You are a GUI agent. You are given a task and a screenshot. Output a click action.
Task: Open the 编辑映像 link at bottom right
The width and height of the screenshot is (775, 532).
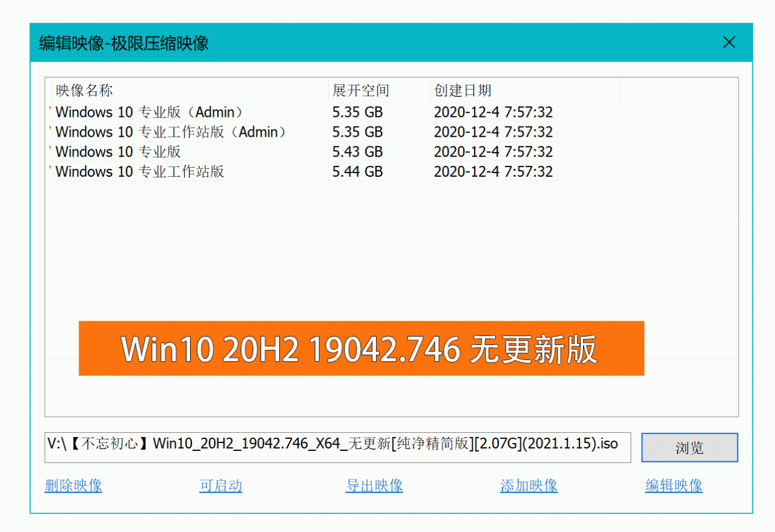pos(674,485)
